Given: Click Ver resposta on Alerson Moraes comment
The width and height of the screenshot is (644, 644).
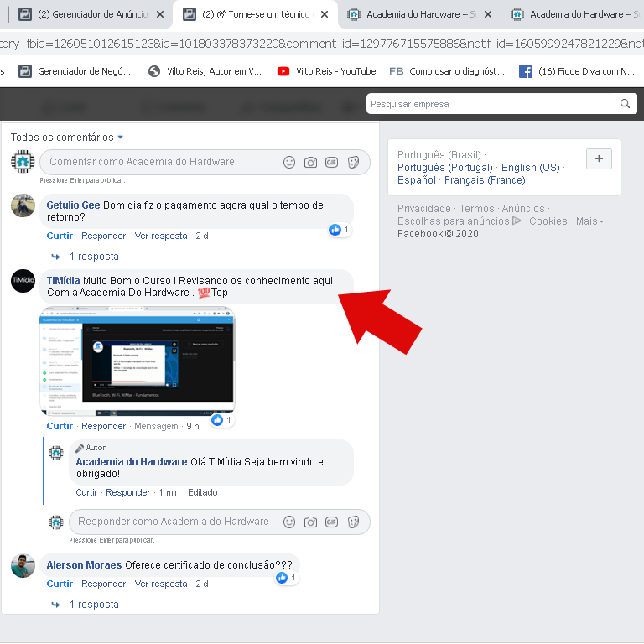Looking at the screenshot, I should [x=161, y=584].
